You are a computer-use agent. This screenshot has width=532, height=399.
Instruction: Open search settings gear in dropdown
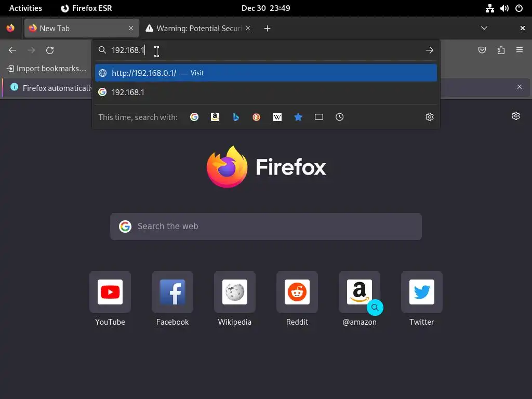(430, 117)
